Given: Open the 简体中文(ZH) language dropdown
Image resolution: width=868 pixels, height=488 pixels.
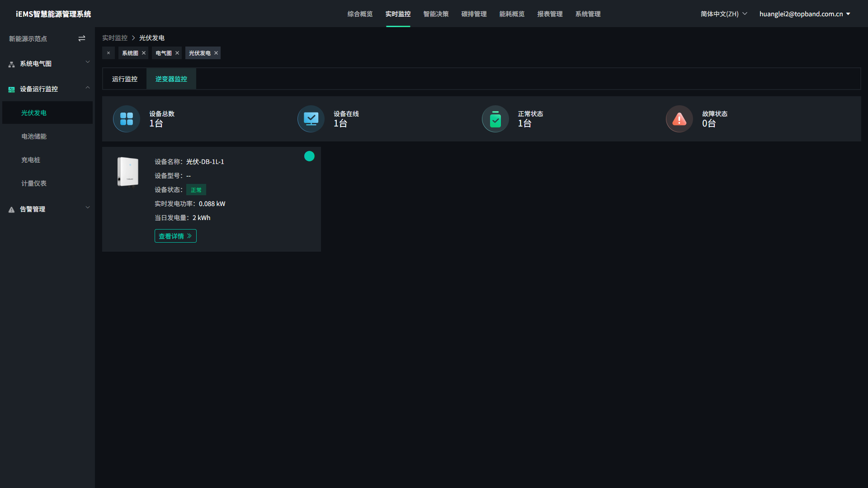Looking at the screenshot, I should [724, 14].
